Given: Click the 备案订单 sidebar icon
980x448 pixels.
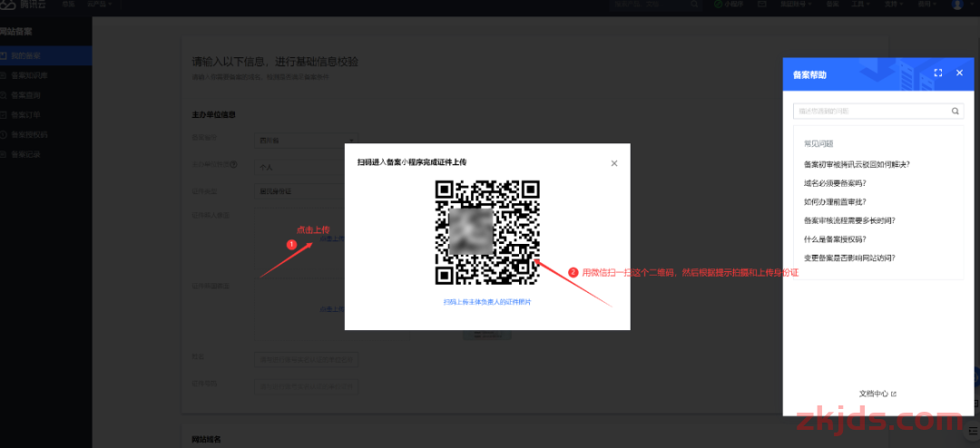Looking at the screenshot, I should click(3, 115).
